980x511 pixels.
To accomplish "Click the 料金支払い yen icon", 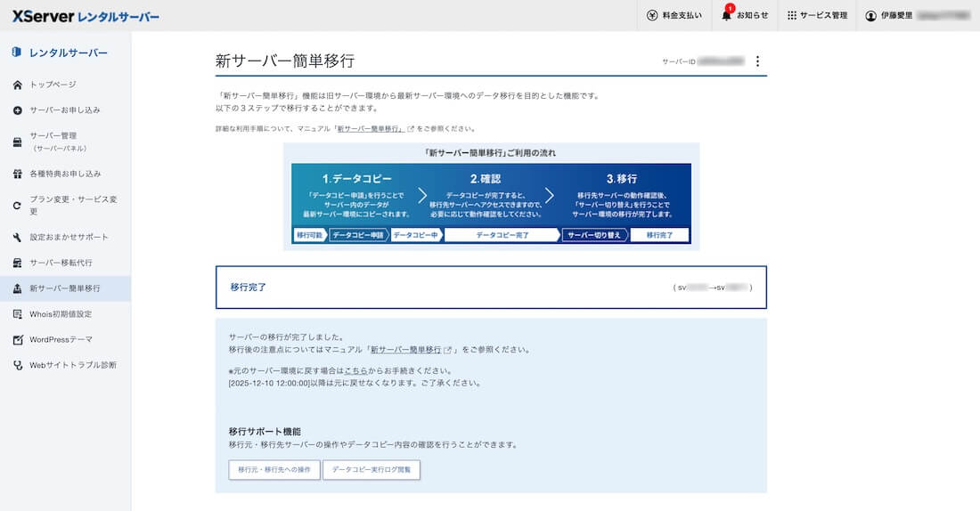I will pos(653,15).
